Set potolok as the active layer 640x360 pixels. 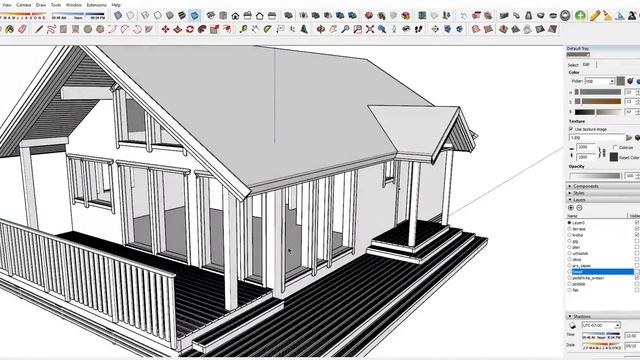569,284
